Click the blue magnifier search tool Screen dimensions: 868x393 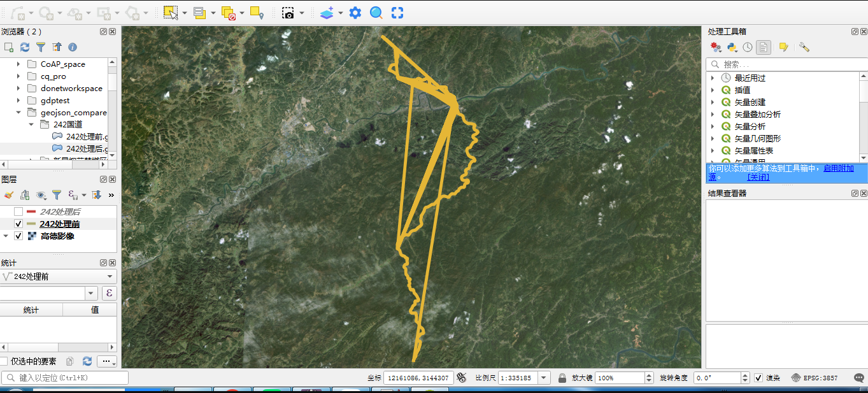376,12
